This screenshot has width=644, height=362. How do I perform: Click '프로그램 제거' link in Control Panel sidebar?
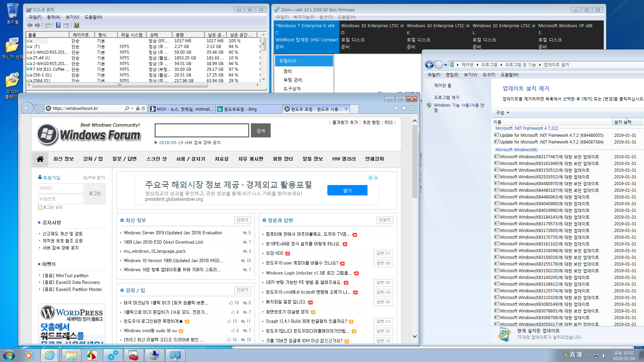446,98
